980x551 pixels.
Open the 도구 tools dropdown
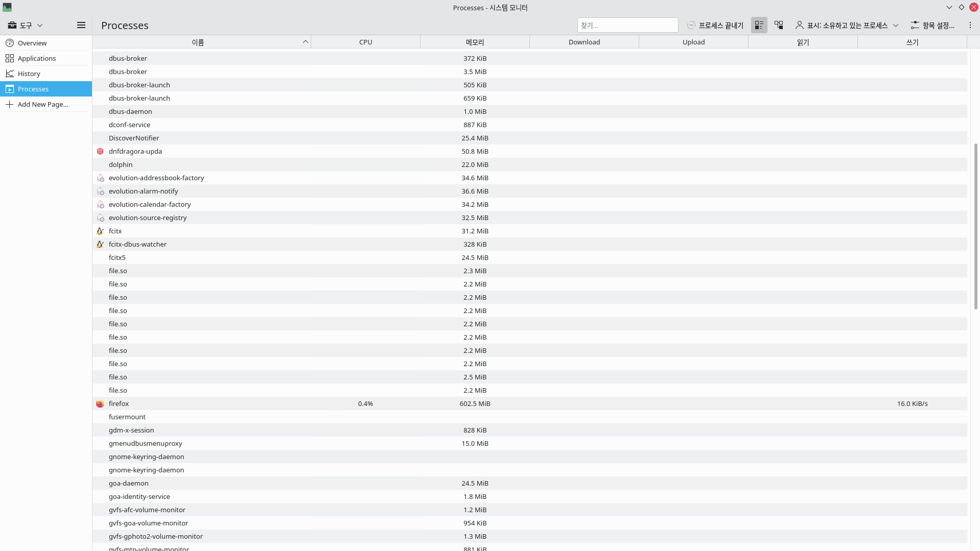click(x=25, y=25)
